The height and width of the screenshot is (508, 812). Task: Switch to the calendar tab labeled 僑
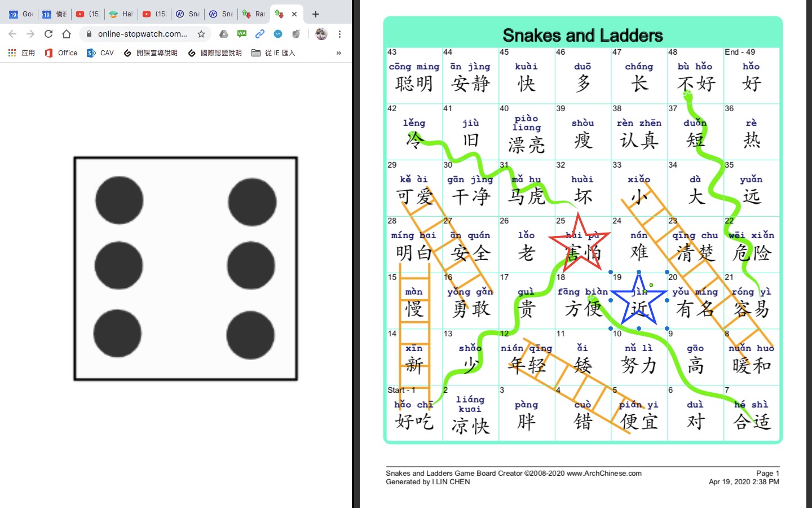(55, 14)
